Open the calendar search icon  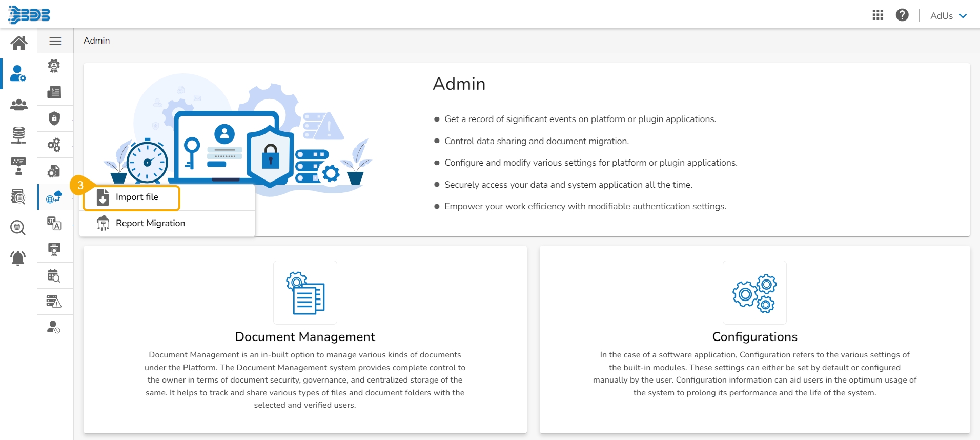click(54, 275)
